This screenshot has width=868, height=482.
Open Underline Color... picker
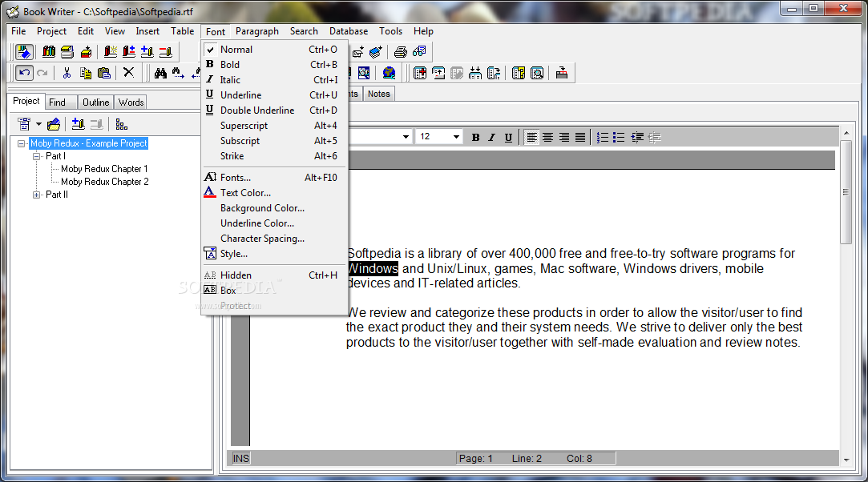[x=275, y=223]
